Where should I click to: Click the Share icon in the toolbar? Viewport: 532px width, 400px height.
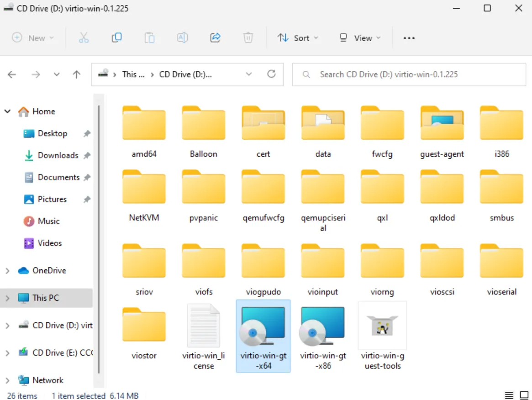pyautogui.click(x=215, y=38)
